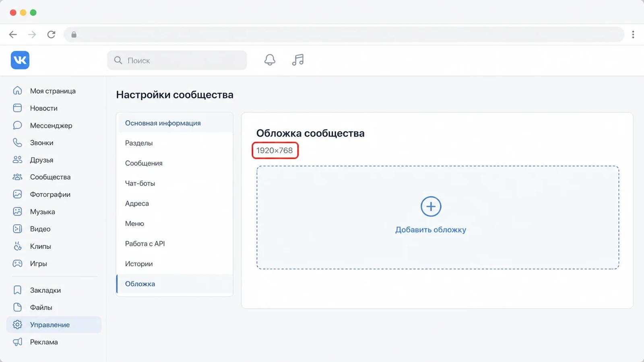Screen dimensions: 644x362
Task: Click the Поиск search field
Action: tap(177, 60)
